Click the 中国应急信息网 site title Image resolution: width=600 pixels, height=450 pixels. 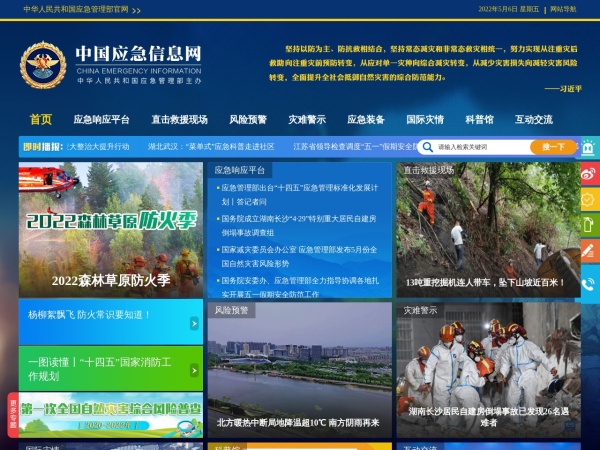point(138,53)
